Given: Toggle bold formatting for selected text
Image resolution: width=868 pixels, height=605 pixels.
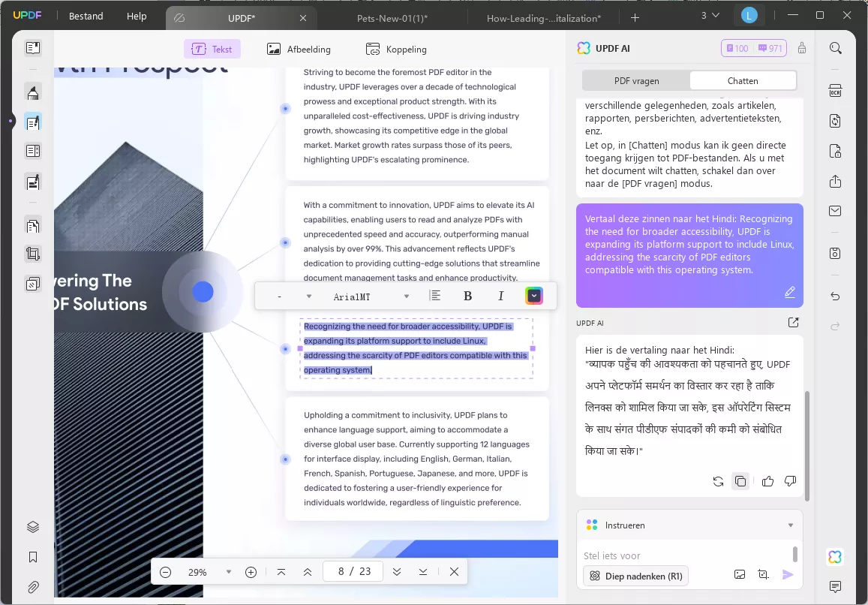Looking at the screenshot, I should click(x=468, y=296).
